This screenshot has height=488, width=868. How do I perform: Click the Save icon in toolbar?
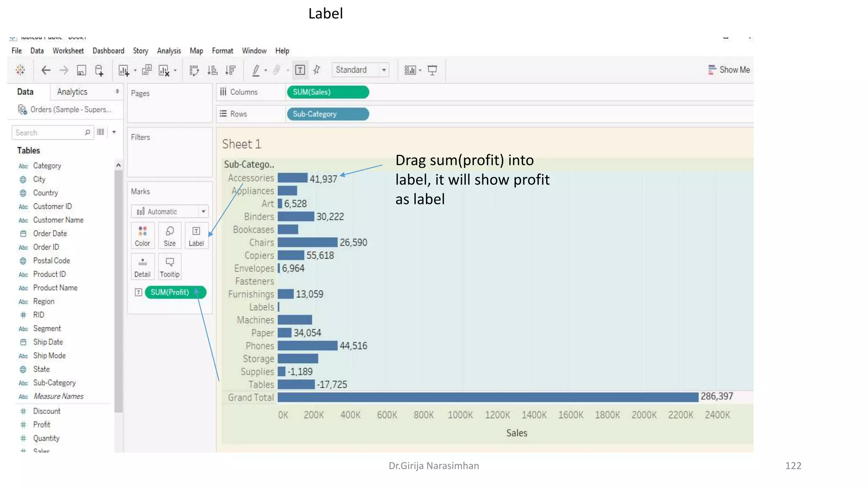pos(81,70)
